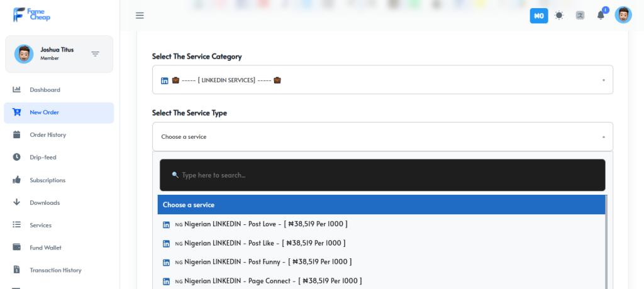Click LinkedIn icon in Service Category field
644x289 pixels.
(164, 80)
